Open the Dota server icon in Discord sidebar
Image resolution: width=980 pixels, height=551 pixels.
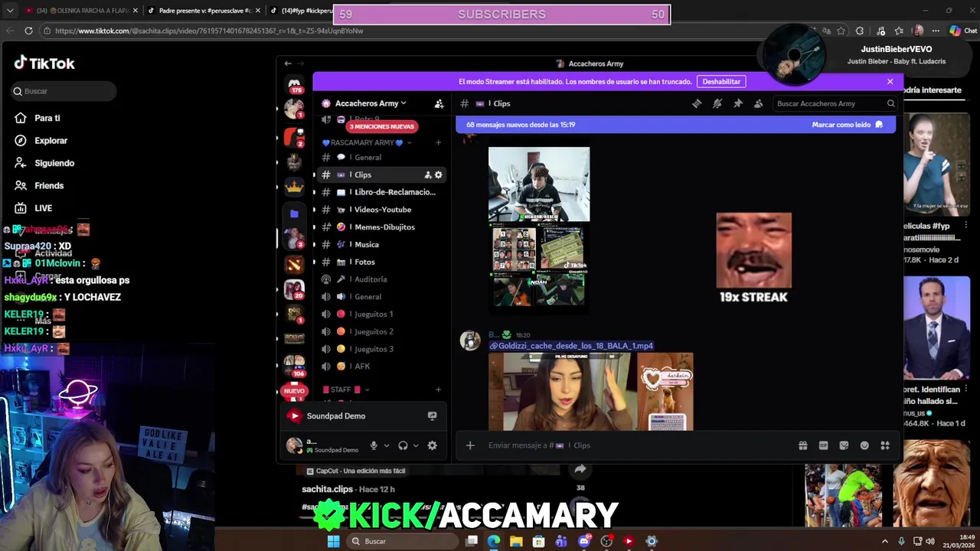(x=294, y=265)
